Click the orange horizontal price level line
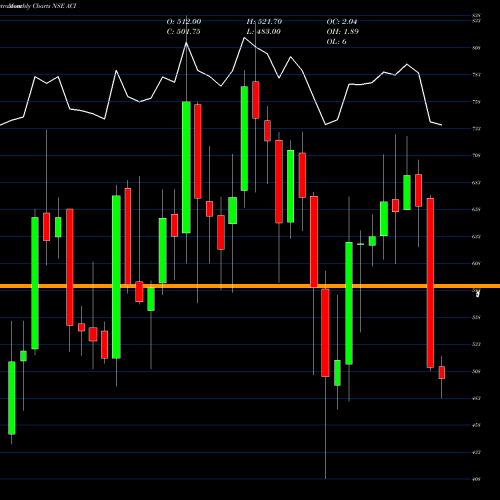The image size is (500, 500). 250,286
